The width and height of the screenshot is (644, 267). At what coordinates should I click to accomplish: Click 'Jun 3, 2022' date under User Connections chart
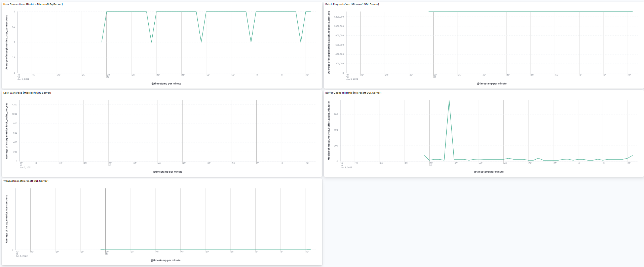pos(23,79)
